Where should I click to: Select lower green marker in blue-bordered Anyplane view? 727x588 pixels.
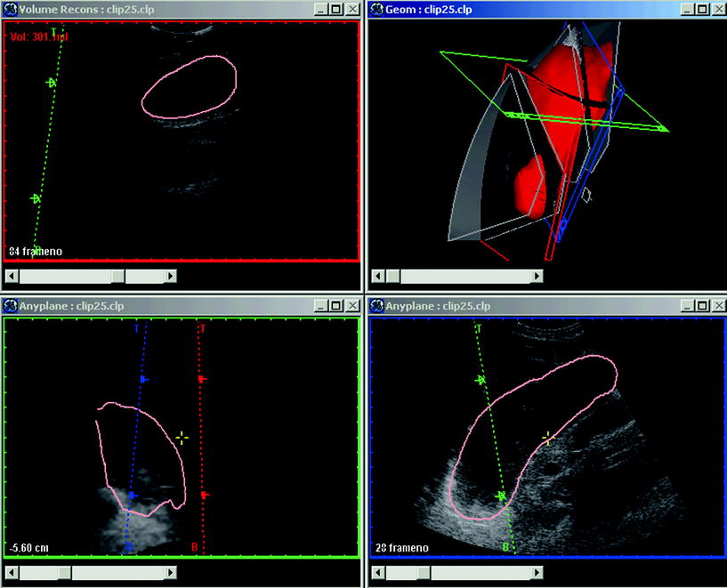501,495
